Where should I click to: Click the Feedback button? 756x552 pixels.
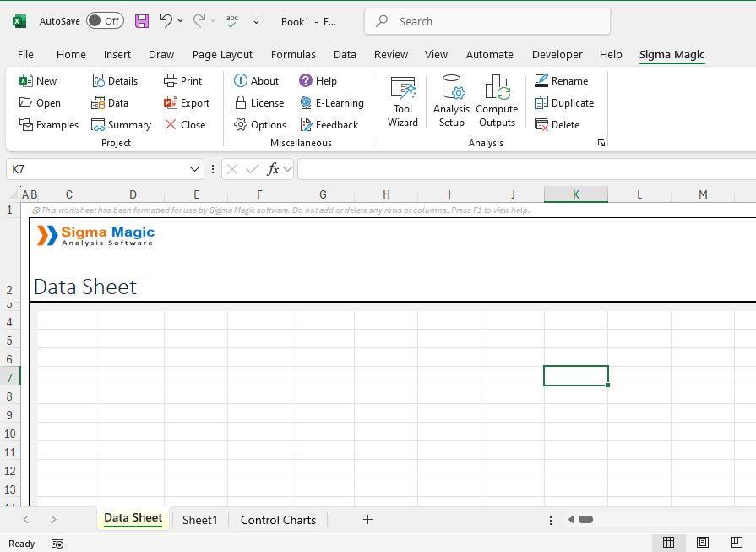pyautogui.click(x=329, y=125)
